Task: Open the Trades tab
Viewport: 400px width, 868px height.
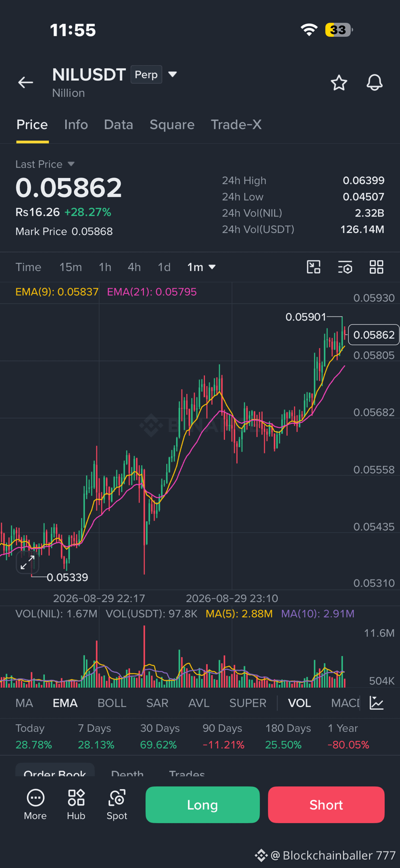Action: (x=187, y=773)
